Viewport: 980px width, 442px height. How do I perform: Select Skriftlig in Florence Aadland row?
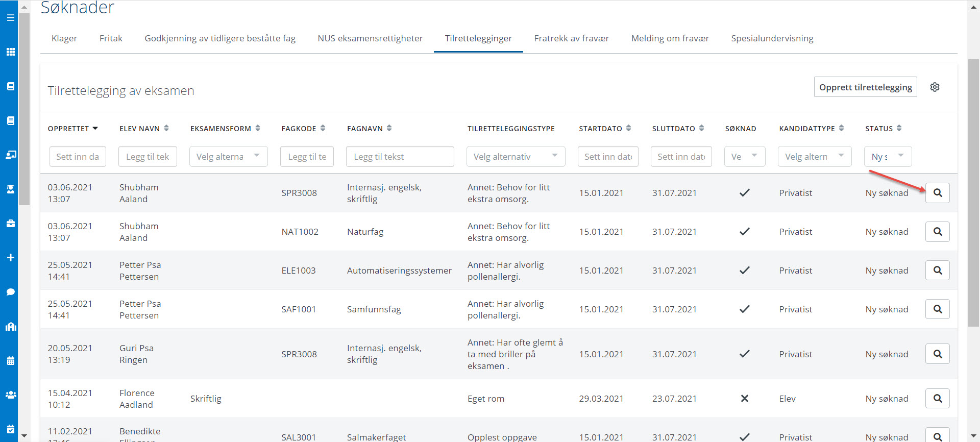coord(206,399)
